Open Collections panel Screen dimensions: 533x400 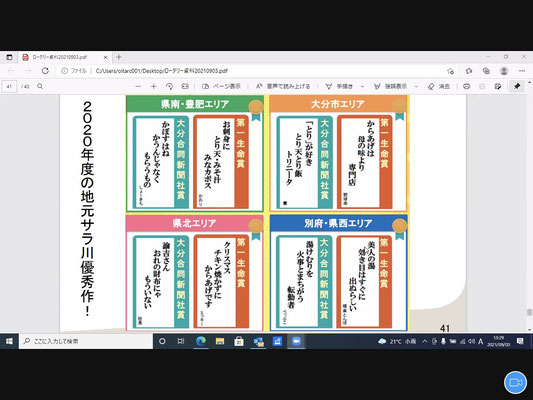486,71
